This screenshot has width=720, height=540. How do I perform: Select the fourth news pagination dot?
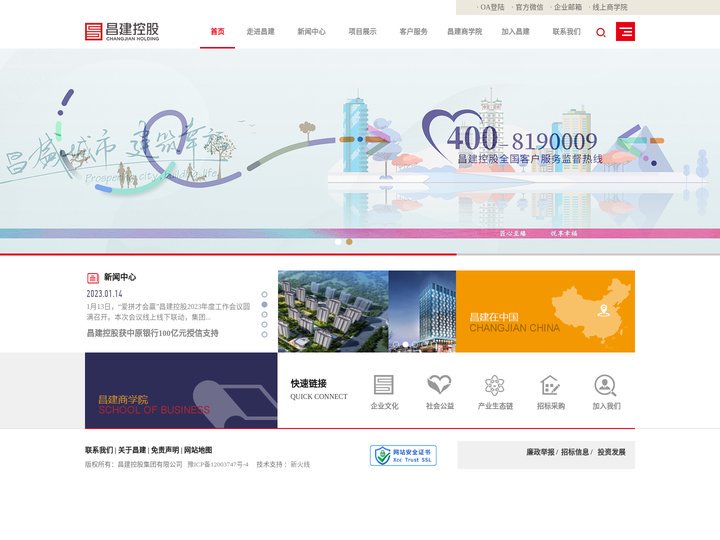tap(264, 325)
